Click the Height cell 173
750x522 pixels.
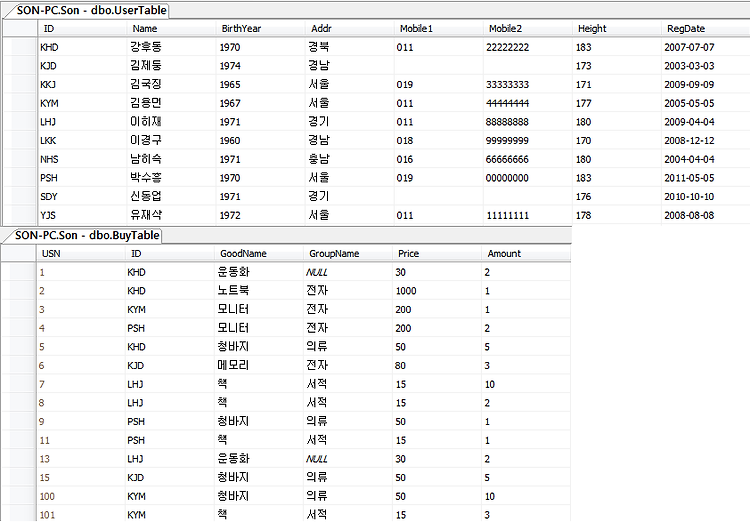617,66
